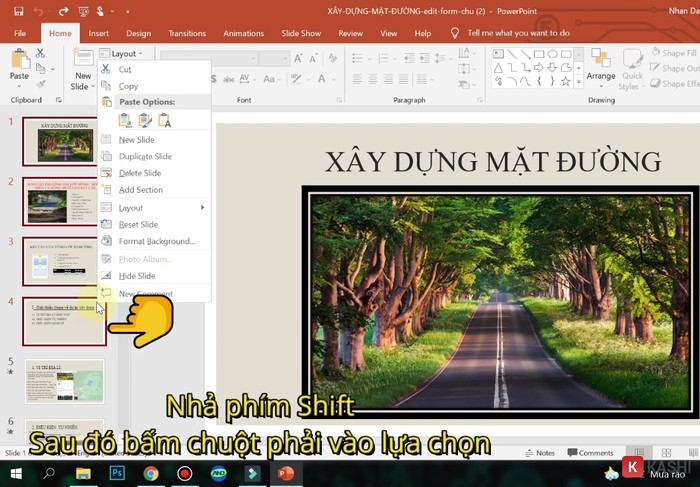Click the Comments button in the status bar
This screenshot has height=487, width=700.
click(590, 453)
